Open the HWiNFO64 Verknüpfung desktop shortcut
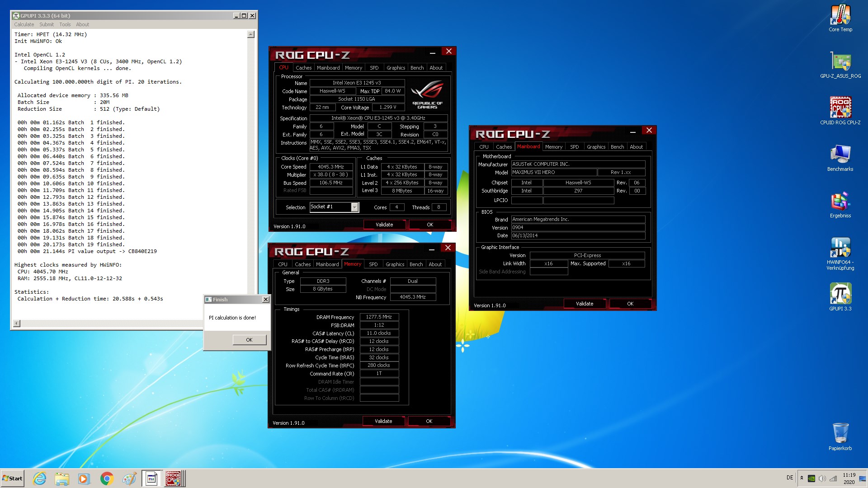Viewport: 868px width, 488px height. click(840, 253)
